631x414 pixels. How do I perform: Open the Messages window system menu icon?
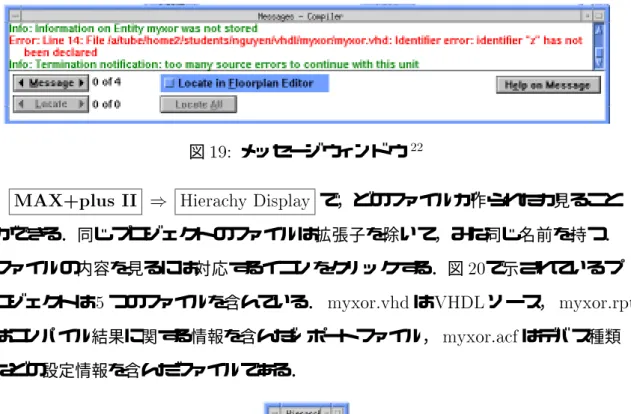(x=15, y=16)
